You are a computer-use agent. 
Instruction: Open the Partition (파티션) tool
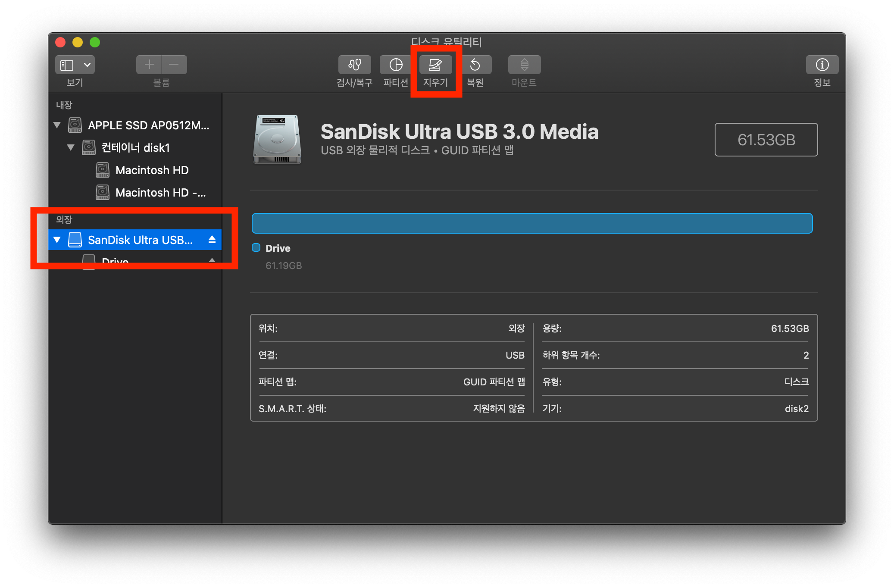396,65
